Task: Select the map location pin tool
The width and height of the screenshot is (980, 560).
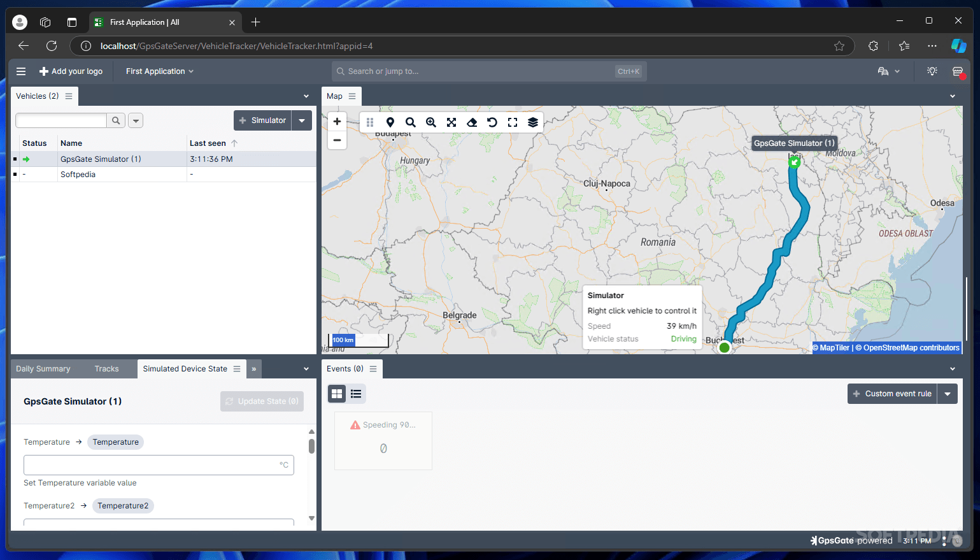Action: coord(390,122)
